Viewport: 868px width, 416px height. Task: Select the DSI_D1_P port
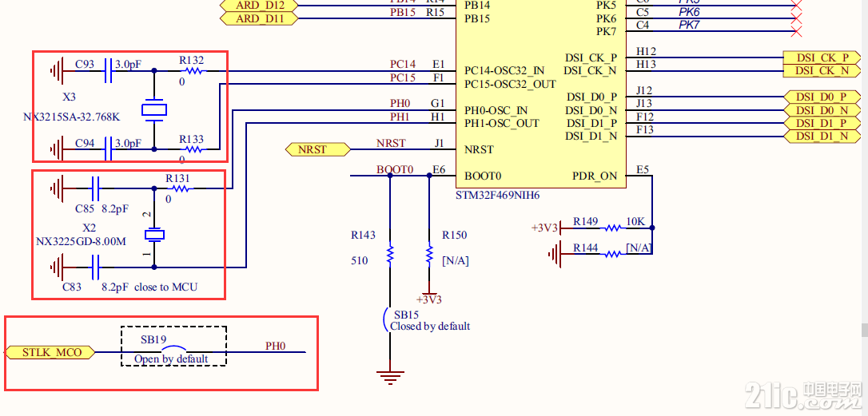point(822,123)
